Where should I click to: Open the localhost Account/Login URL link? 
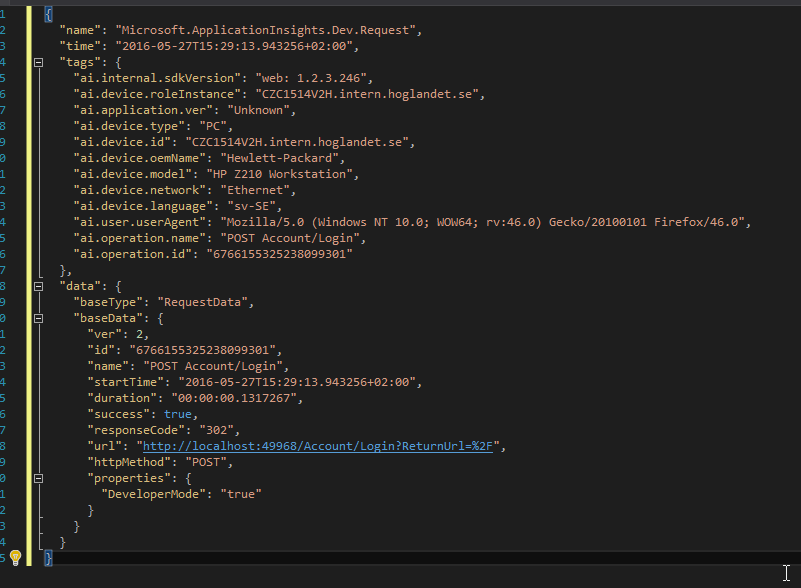click(317, 446)
